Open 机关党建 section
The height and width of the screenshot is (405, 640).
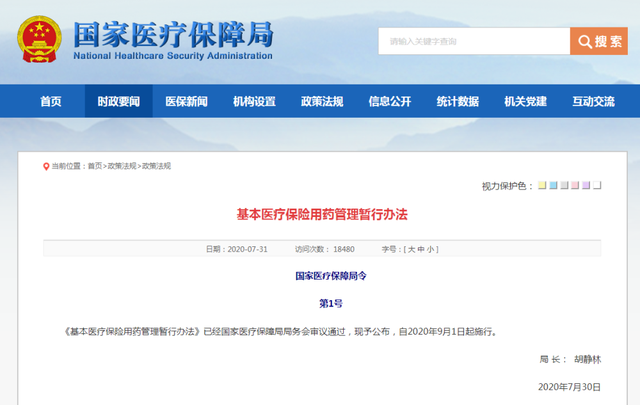(525, 101)
